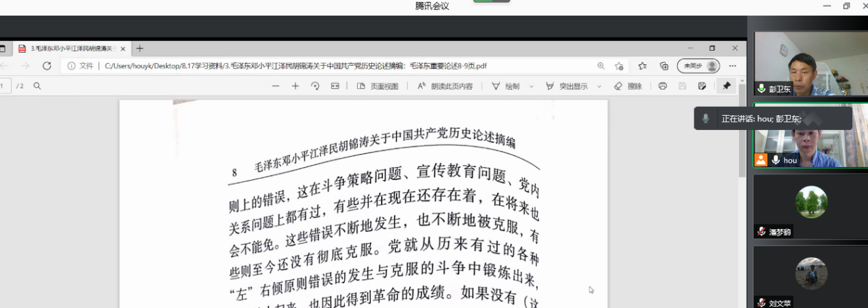Select the Erase (擦除) tool

[x=628, y=86]
